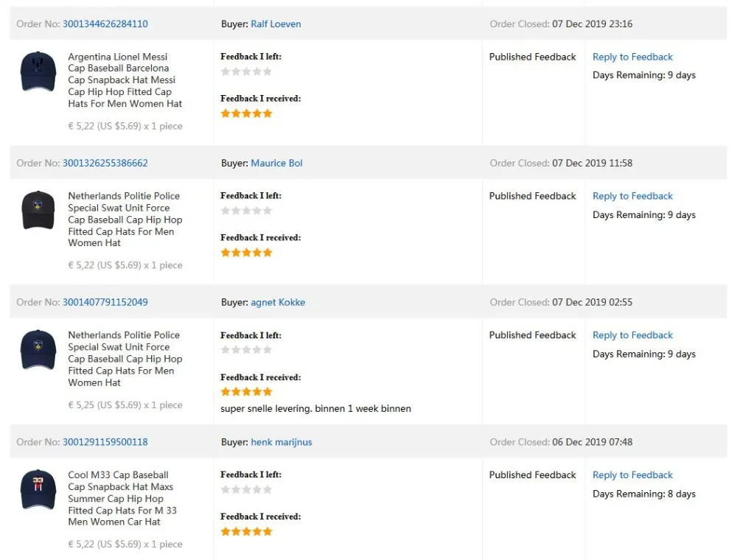Click the Cool M33 cap thumbnail

coord(38,489)
